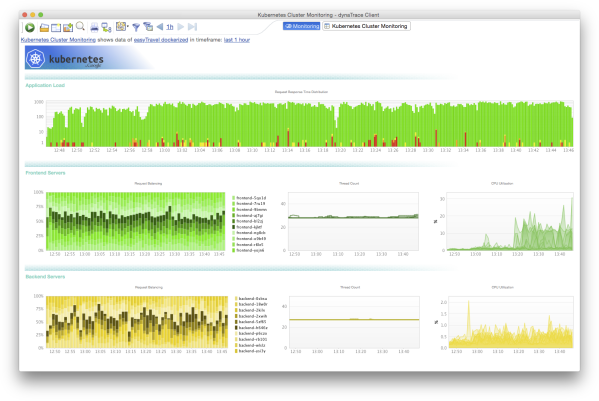Click the frontend-yujn6 legend label
599x401 pixels.
250,250
